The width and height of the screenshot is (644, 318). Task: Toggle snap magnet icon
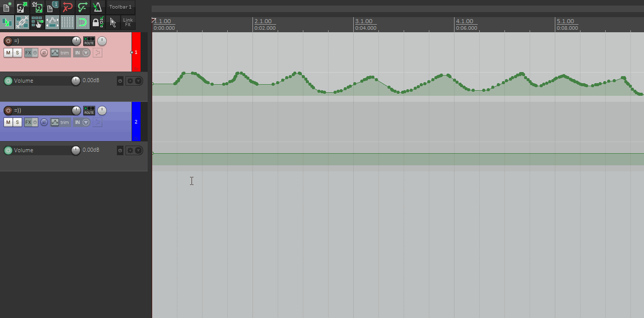(x=83, y=22)
